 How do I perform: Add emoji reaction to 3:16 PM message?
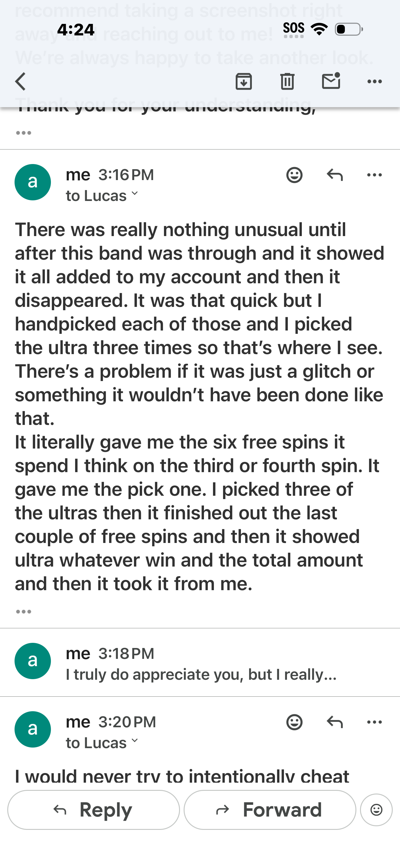pyautogui.click(x=294, y=175)
